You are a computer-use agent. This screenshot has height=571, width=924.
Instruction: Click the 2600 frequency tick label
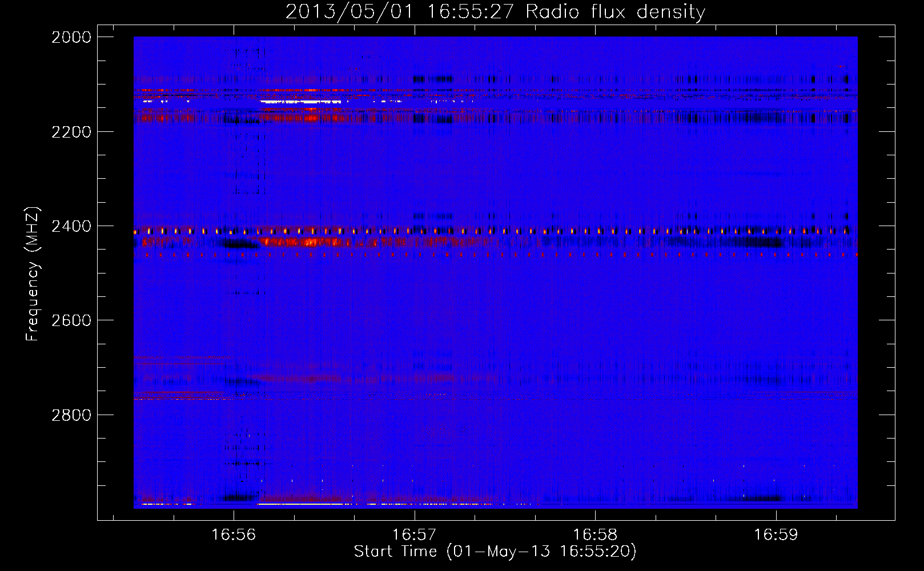(71, 320)
